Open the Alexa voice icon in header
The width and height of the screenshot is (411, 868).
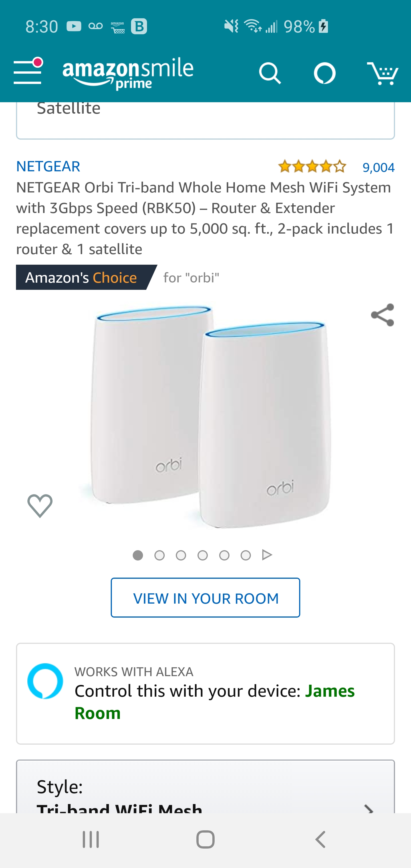point(325,73)
